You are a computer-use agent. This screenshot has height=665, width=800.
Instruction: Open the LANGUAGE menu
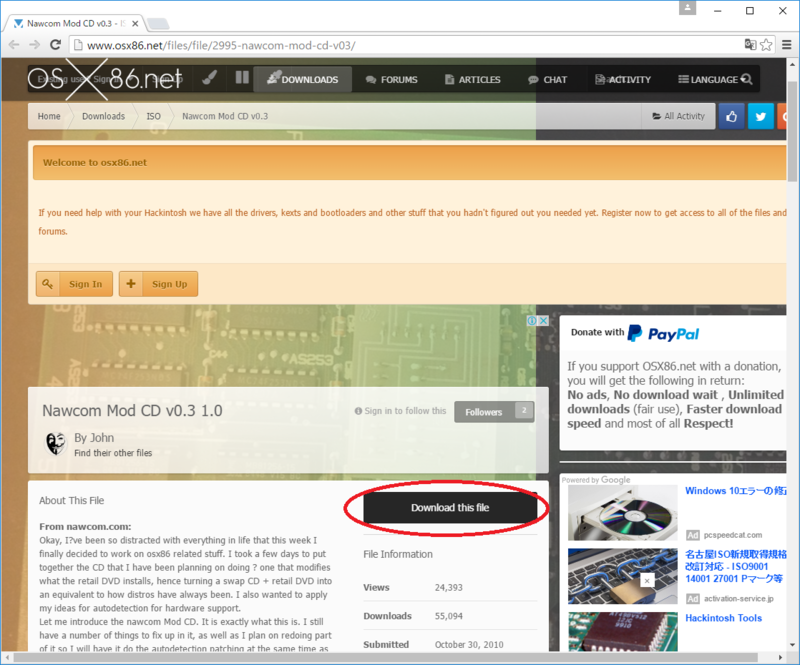click(708, 80)
